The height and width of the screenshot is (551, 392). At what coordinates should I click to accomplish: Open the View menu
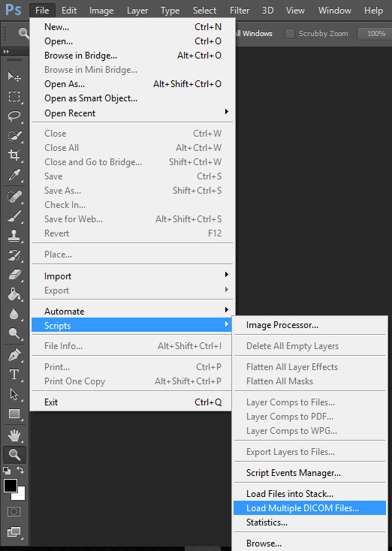tap(295, 11)
